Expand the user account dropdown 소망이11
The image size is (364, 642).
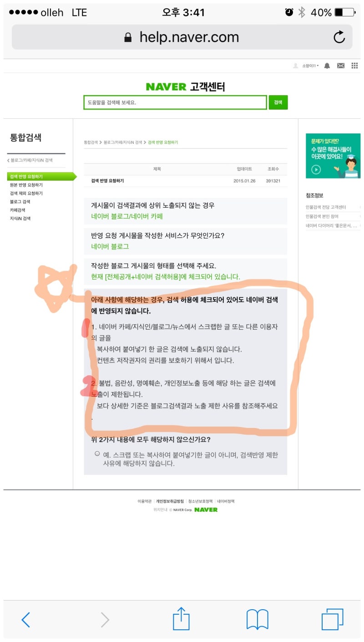(x=310, y=66)
